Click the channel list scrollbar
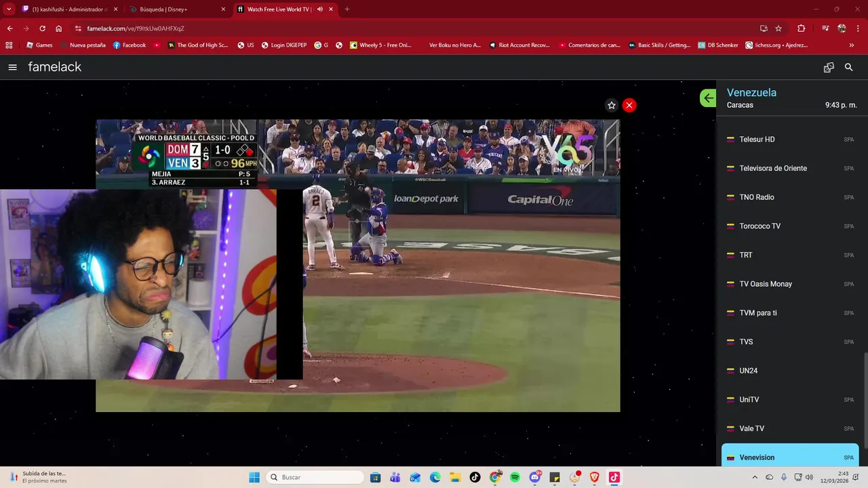The height and width of the screenshot is (488, 868). 865,400
